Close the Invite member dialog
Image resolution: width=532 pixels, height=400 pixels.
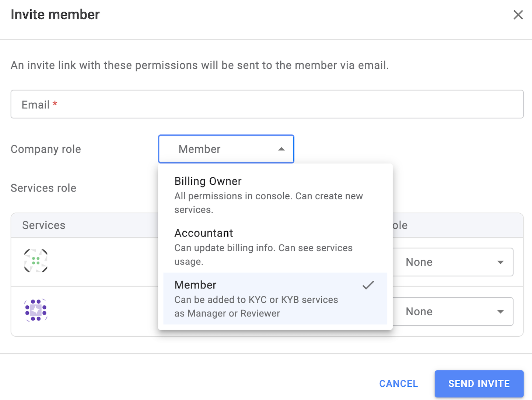coord(518,15)
